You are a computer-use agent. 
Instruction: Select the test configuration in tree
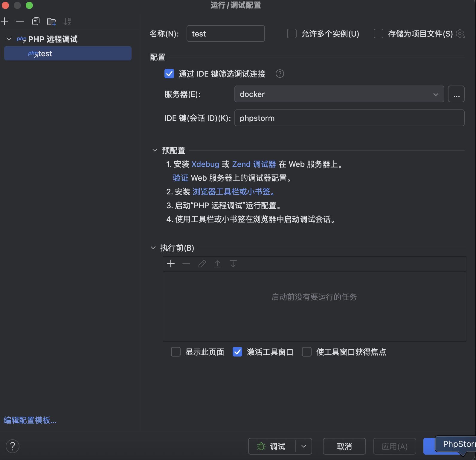(68, 54)
